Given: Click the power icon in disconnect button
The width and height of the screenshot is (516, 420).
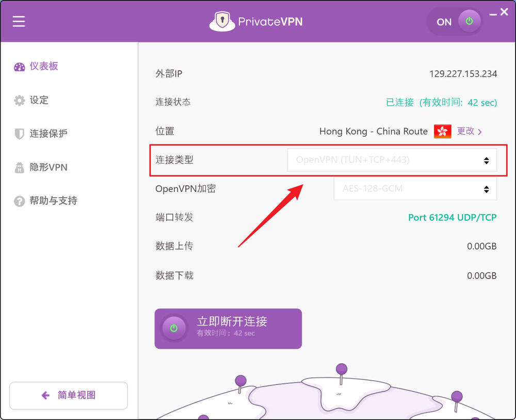Looking at the screenshot, I should [x=174, y=328].
